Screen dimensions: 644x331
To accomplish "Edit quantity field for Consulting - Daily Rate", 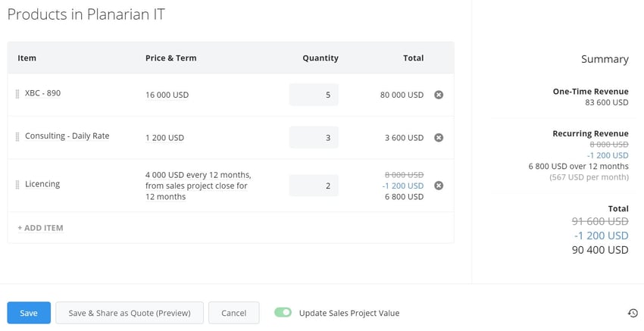I will (314, 138).
